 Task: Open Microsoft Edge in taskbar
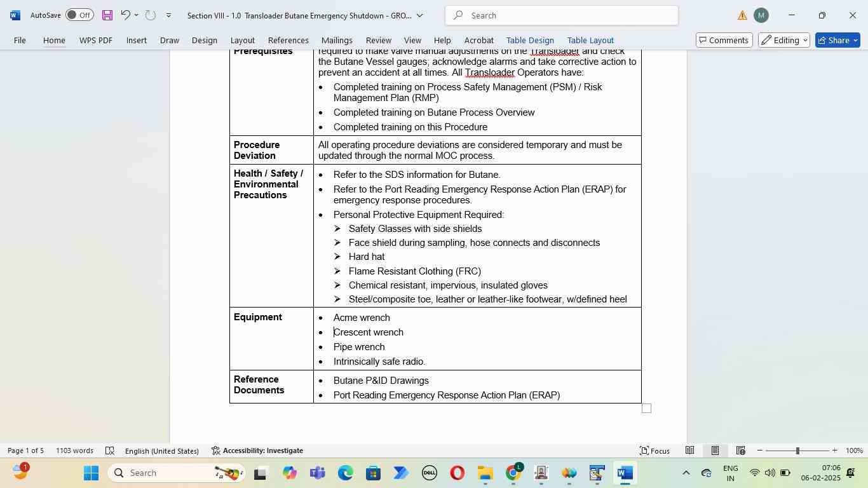point(346,473)
